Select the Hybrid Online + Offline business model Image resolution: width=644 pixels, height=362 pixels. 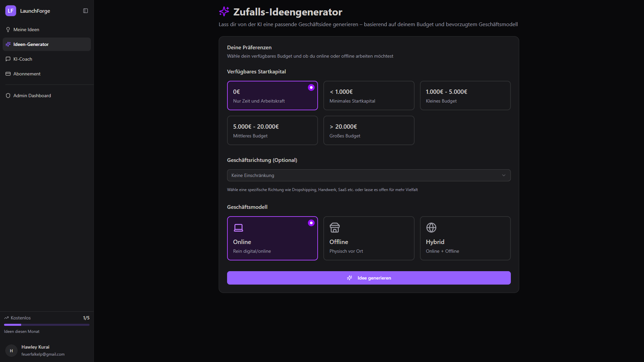click(465, 238)
